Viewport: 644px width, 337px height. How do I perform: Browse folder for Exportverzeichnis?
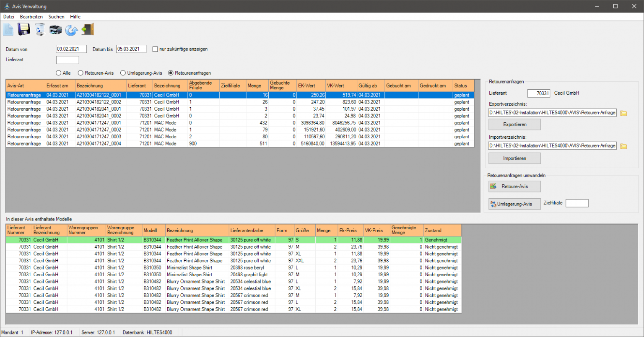[x=623, y=113]
